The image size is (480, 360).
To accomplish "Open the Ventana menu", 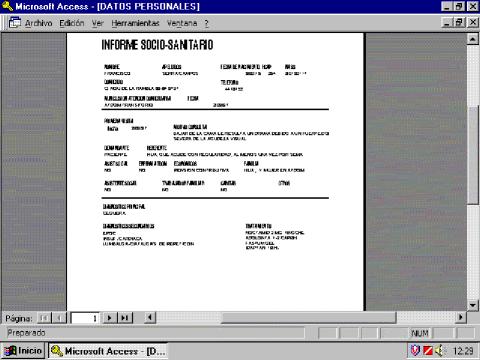I will coord(182,23).
